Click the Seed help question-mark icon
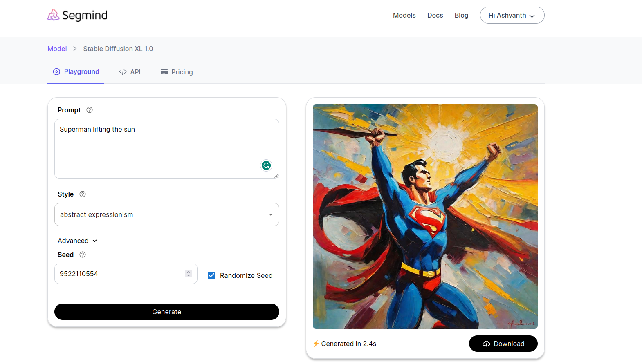This screenshot has height=364, width=642. pyautogui.click(x=83, y=255)
